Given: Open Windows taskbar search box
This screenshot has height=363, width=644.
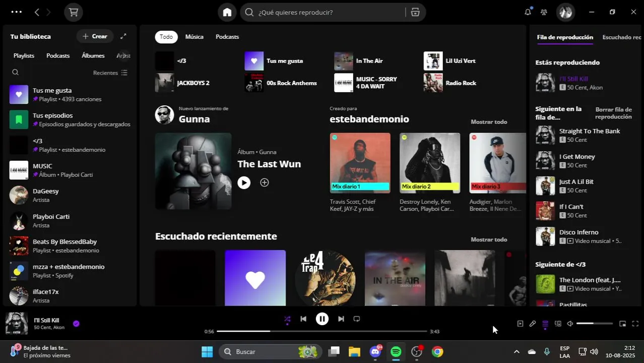Looking at the screenshot, I should (x=271, y=352).
